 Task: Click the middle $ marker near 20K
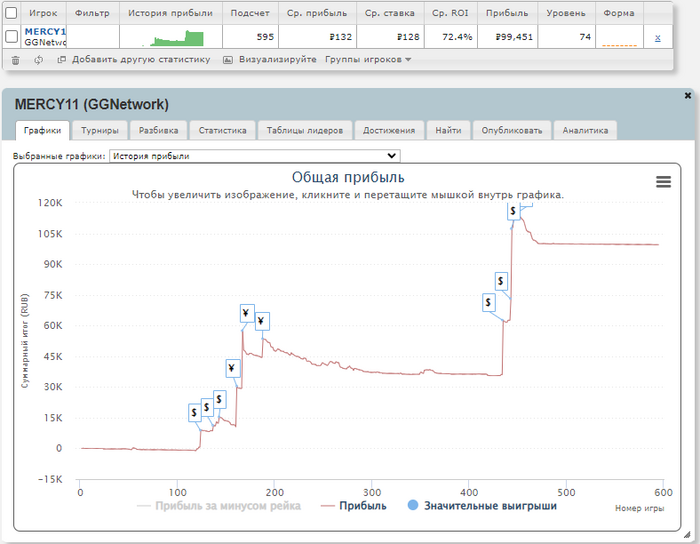[x=207, y=407]
